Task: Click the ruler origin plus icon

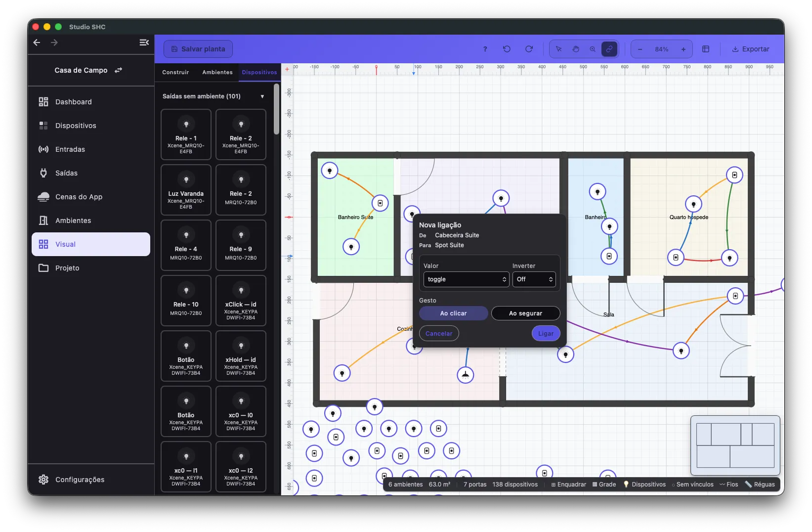Action: pos(287,69)
